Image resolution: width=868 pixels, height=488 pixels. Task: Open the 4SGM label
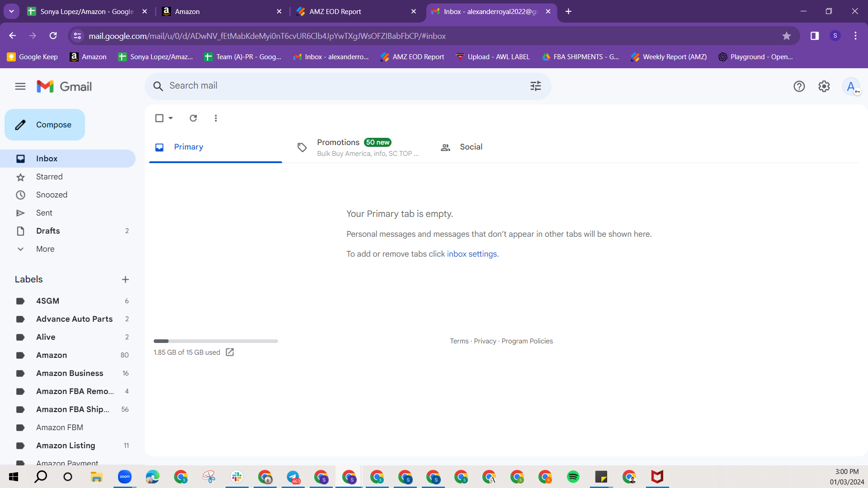click(x=68, y=301)
